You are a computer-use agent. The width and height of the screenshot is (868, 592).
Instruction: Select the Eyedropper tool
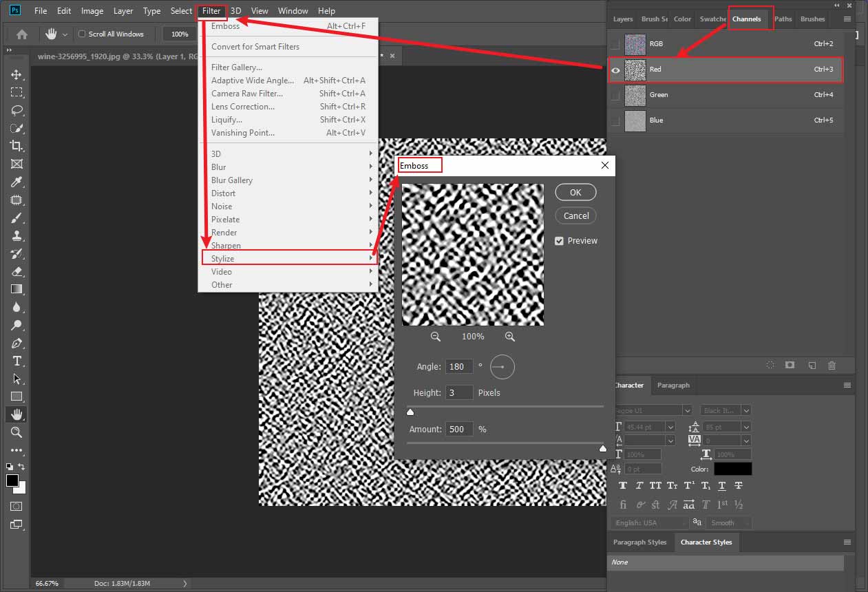[x=17, y=182]
